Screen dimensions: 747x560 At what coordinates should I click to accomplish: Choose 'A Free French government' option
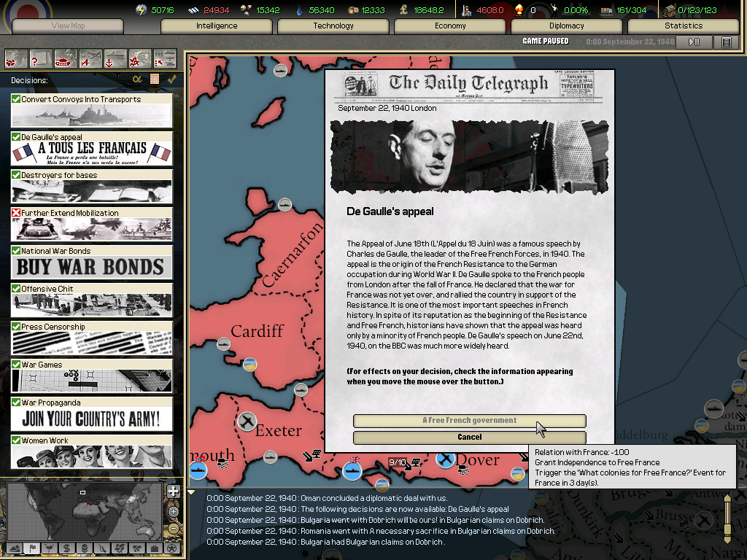coord(470,421)
